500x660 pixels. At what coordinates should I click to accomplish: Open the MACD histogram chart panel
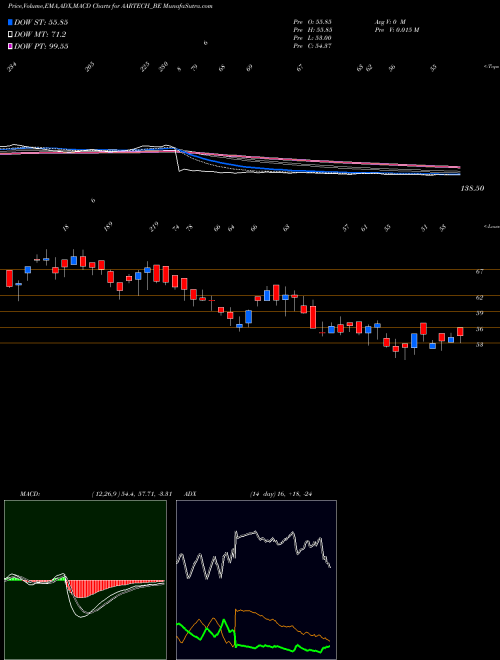click(x=85, y=580)
